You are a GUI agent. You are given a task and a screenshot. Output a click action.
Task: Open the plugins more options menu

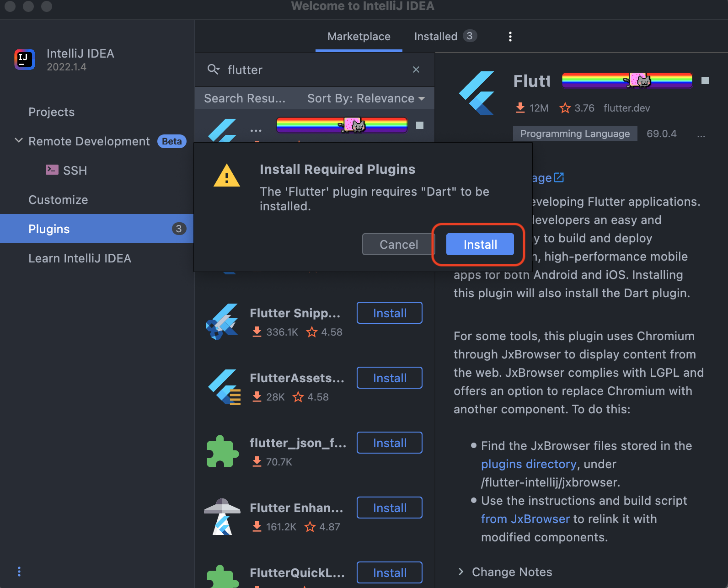(x=510, y=37)
